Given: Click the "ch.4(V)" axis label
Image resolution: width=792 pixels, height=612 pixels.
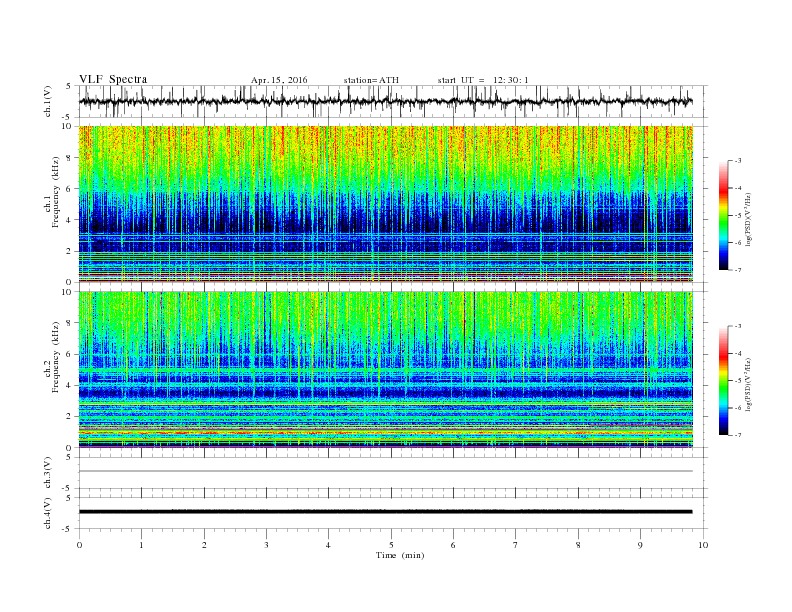Looking at the screenshot, I should 48,513.
